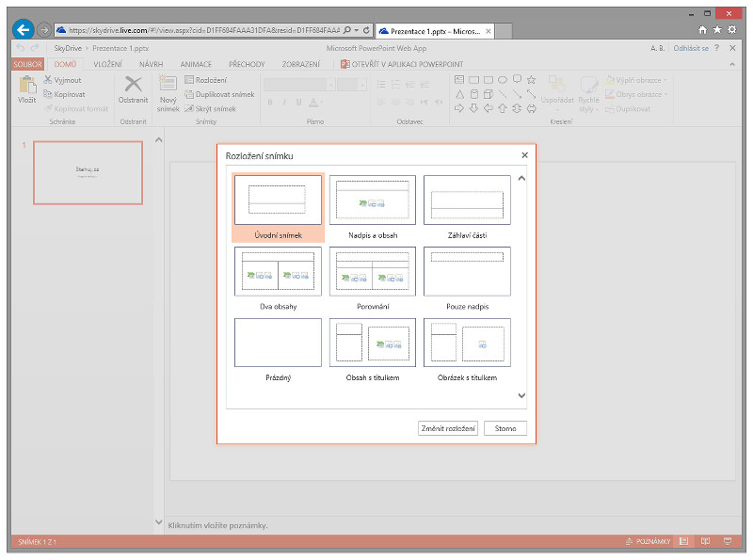The width and height of the screenshot is (753, 560).
Task: Toggle underline text formatting
Action: coord(298,102)
